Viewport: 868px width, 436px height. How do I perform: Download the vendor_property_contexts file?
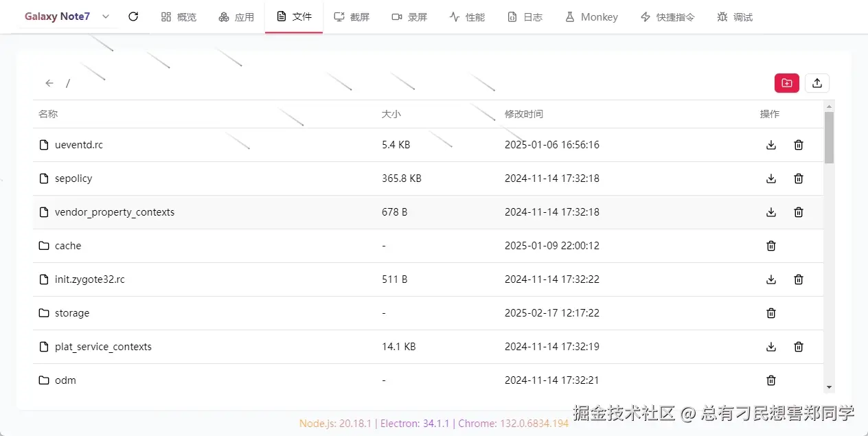pos(770,212)
